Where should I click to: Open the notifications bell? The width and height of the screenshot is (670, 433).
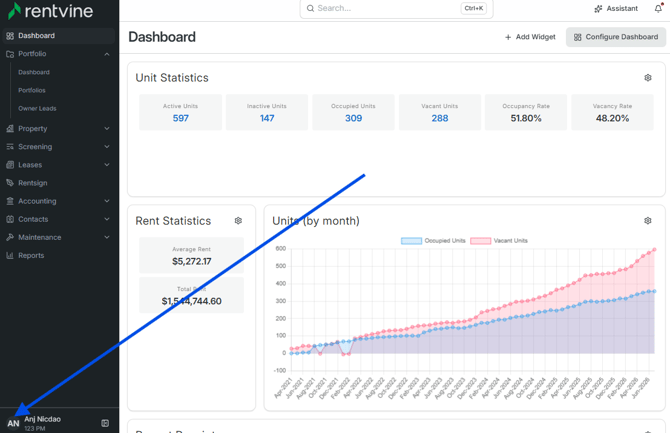tap(658, 8)
